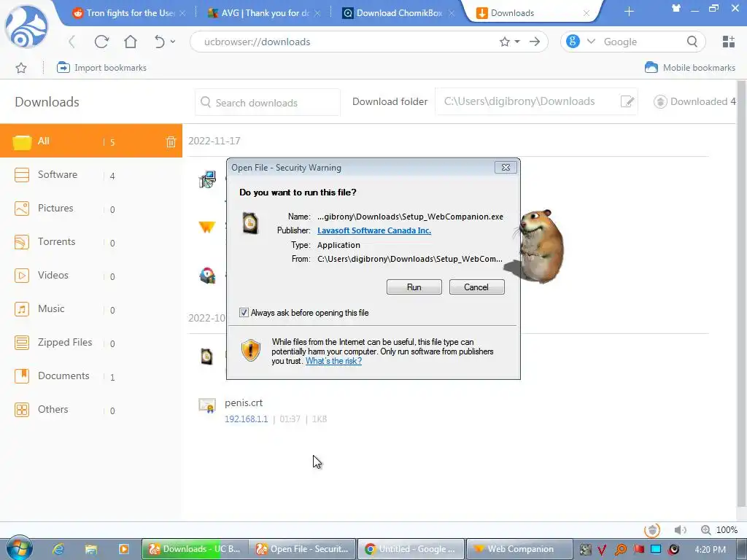Click the UC Browser squirrel logo
The width and height of the screenshot is (747, 560).
pos(26,27)
